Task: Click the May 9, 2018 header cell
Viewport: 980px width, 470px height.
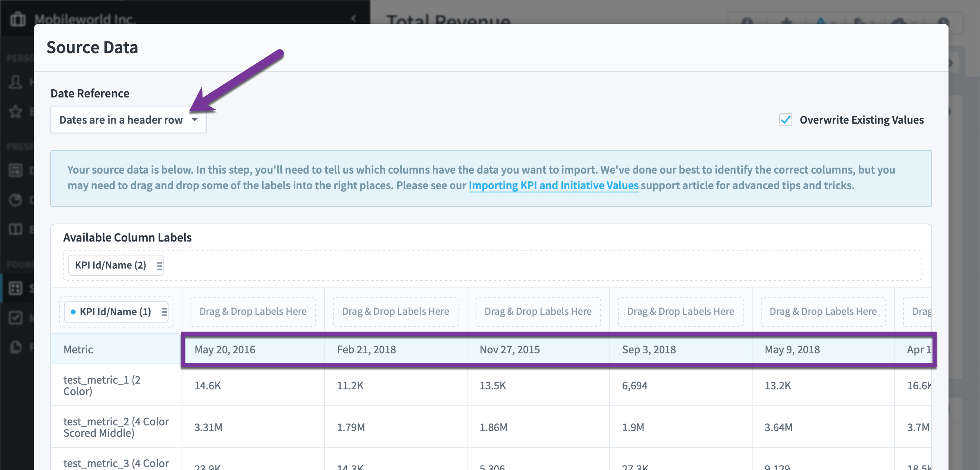Action: pos(823,349)
